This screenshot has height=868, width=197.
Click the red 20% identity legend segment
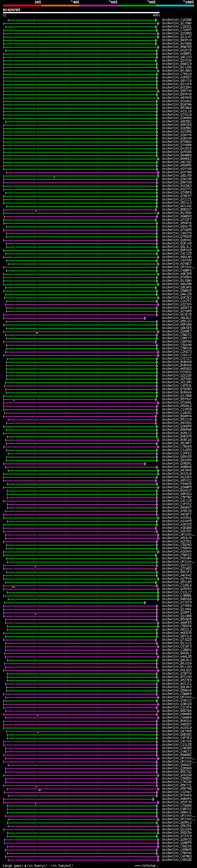click(x=22, y=6)
